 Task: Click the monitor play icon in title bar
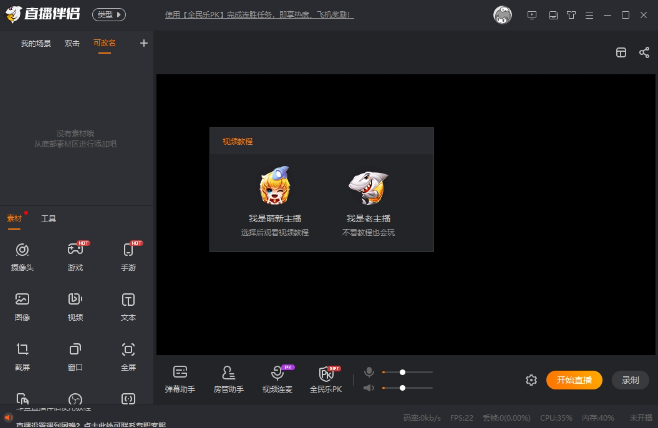pyautogui.click(x=532, y=15)
